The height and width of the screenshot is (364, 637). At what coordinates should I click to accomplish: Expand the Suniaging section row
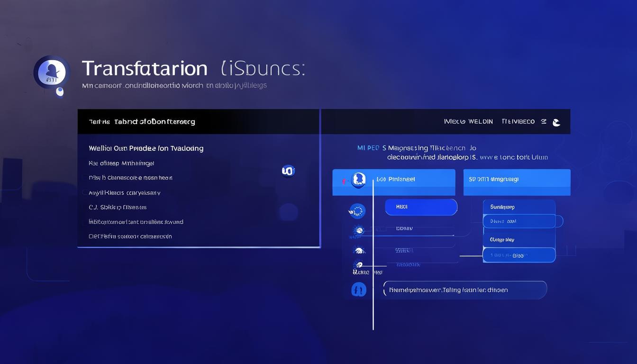[519, 207]
